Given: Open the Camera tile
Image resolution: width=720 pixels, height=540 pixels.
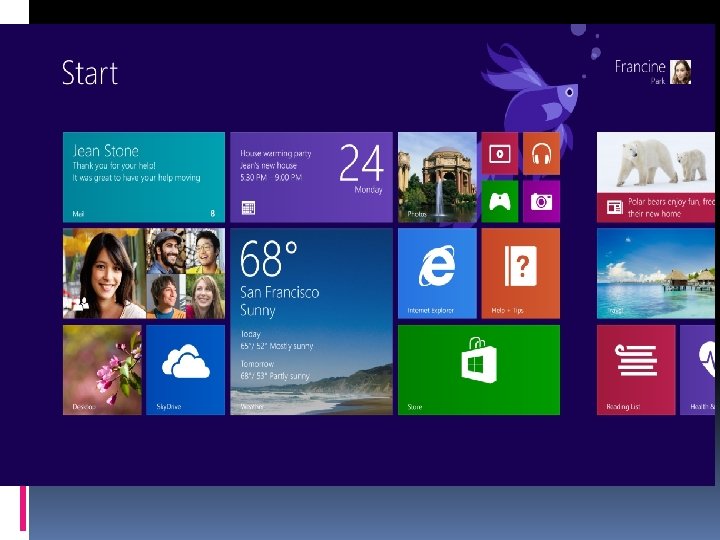Looking at the screenshot, I should coord(541,202).
